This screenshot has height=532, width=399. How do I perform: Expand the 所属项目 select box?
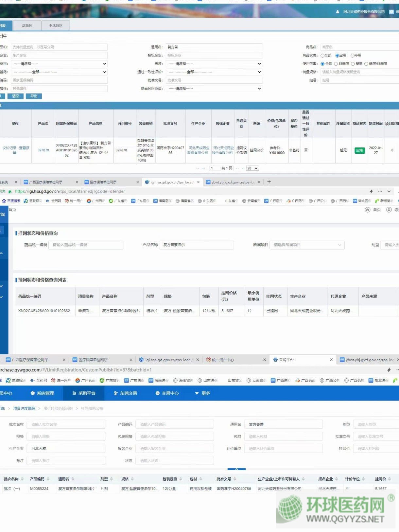[307, 245]
